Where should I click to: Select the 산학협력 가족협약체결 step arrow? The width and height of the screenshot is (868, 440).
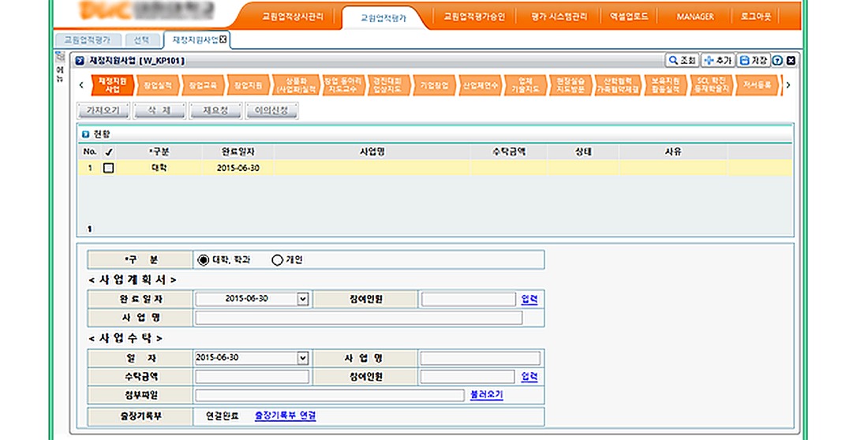tap(617, 85)
